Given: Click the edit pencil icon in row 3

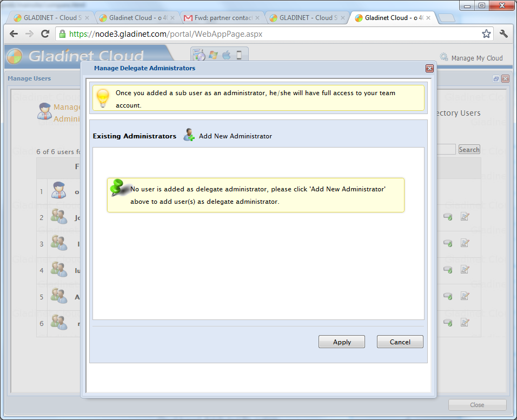Looking at the screenshot, I should tap(465, 243).
